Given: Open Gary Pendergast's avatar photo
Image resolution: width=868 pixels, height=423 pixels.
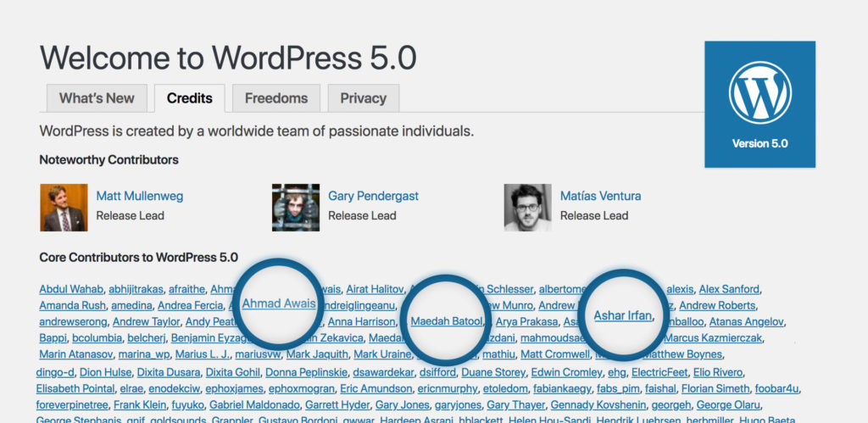Looking at the screenshot, I should (296, 208).
